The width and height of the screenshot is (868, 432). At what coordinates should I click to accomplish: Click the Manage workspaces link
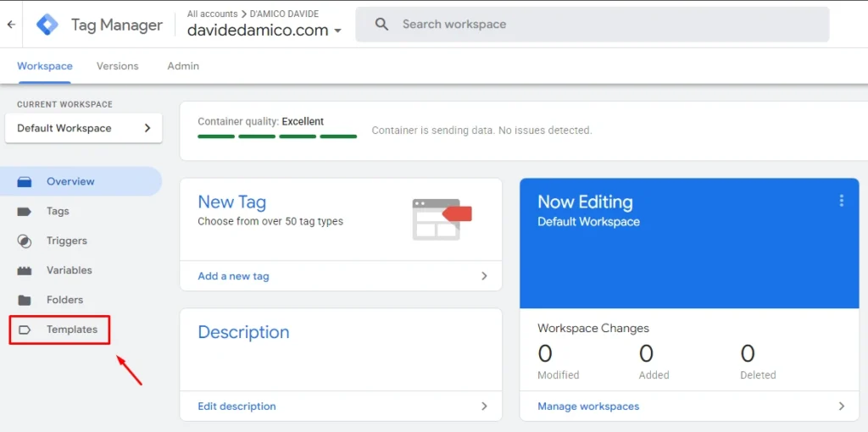(588, 407)
